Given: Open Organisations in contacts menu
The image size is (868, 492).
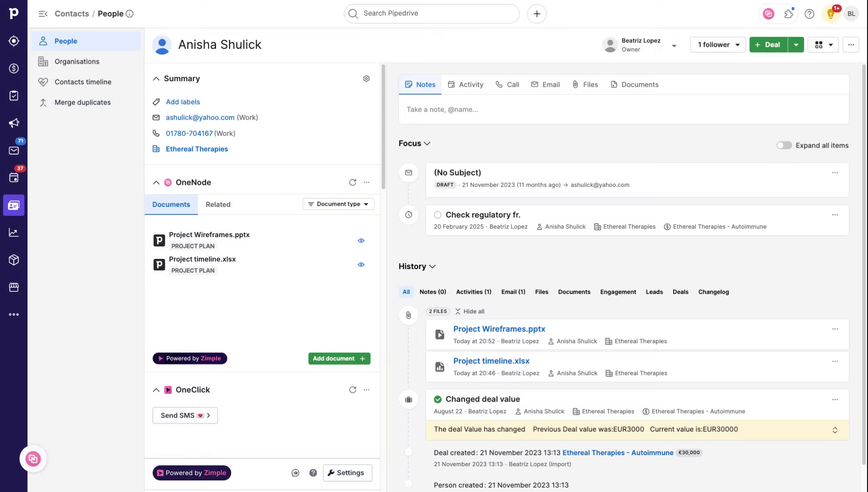Looking at the screenshot, I should (86, 61).
